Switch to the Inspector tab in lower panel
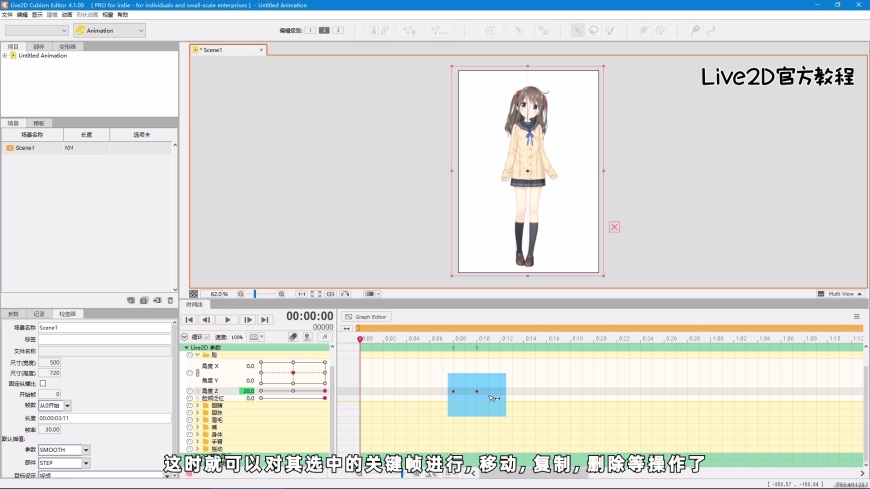Image resolution: width=870 pixels, height=489 pixels. click(x=67, y=314)
